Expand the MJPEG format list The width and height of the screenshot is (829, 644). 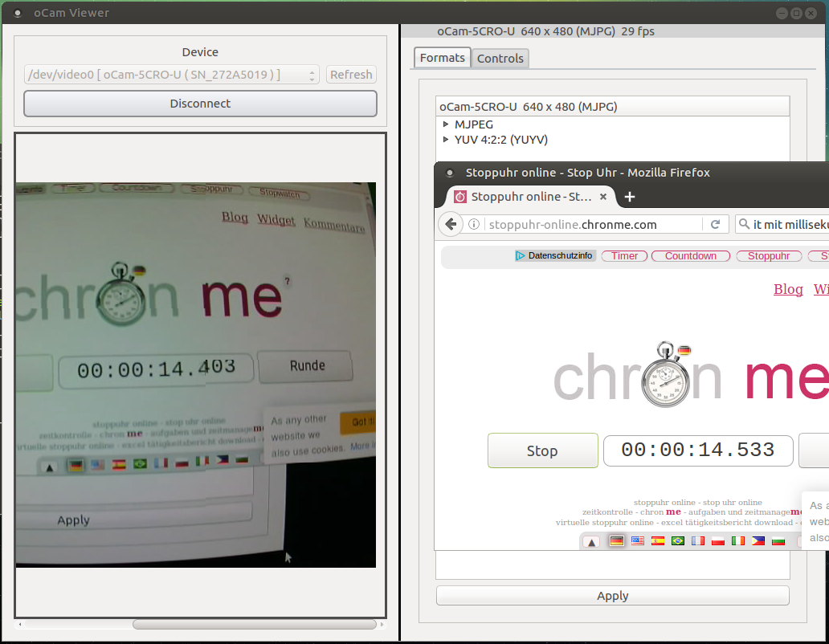[x=446, y=124]
